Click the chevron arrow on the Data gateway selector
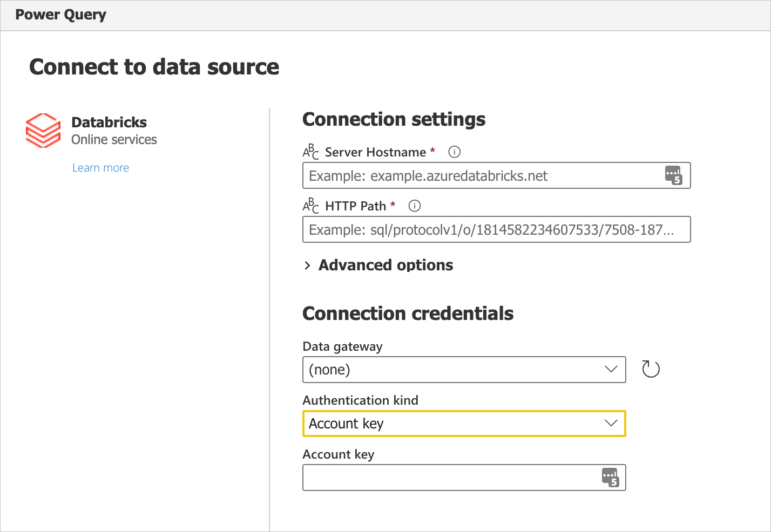Image resolution: width=771 pixels, height=532 pixels. point(611,370)
